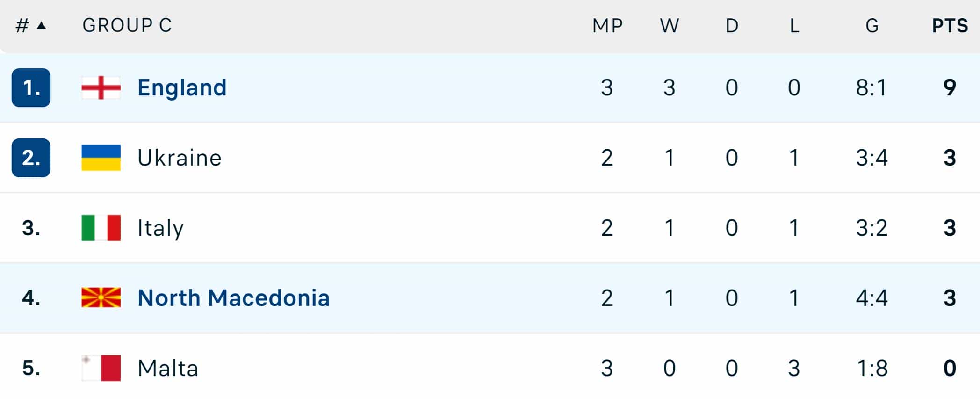Sort table by MP column header
The height and width of the screenshot is (399, 980).
coord(607,26)
